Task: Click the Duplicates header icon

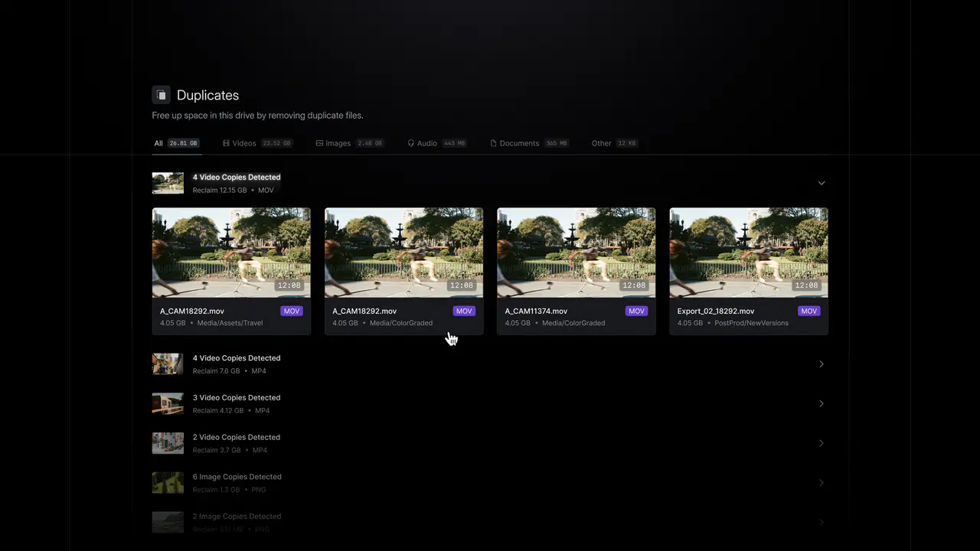Action: point(161,95)
